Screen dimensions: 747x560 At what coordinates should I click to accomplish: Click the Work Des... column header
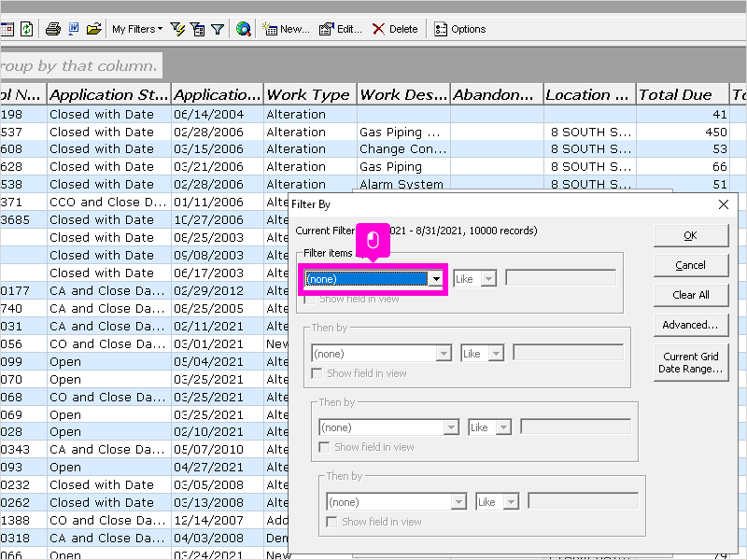pyautogui.click(x=403, y=95)
